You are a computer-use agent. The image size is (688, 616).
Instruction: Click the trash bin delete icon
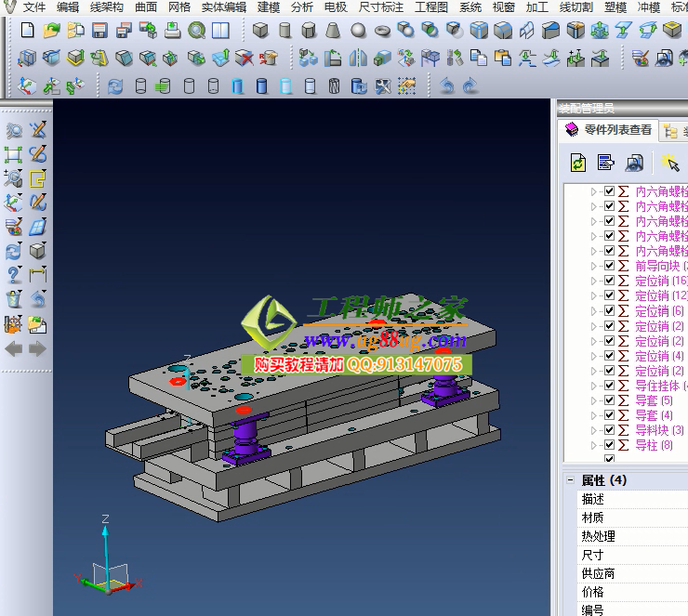pos(13,299)
